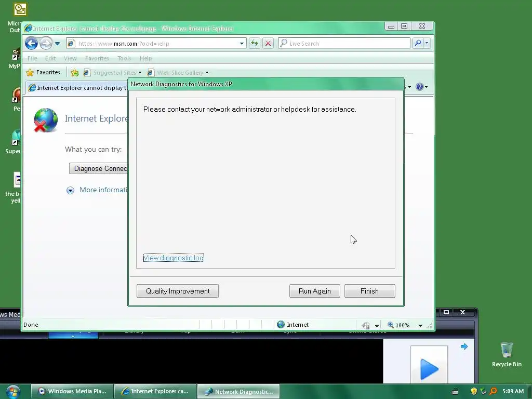Viewport: 532px width, 399px height.
Task: Expand the More information arrow
Action: (x=70, y=190)
